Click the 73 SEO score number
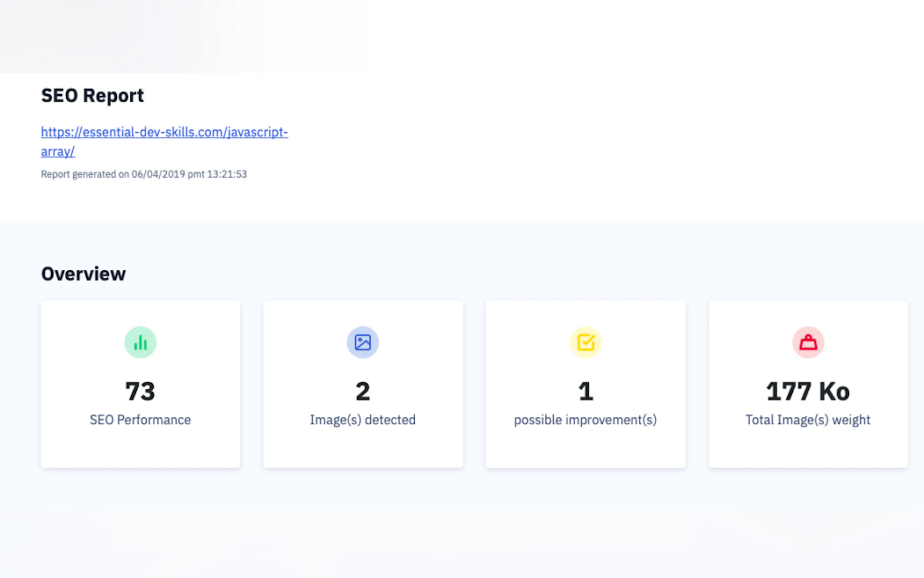 point(140,391)
